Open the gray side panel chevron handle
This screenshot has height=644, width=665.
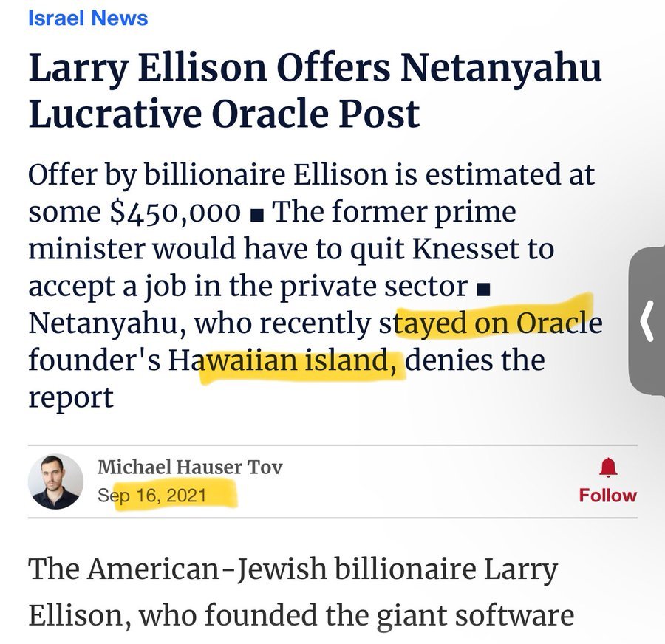(x=647, y=321)
